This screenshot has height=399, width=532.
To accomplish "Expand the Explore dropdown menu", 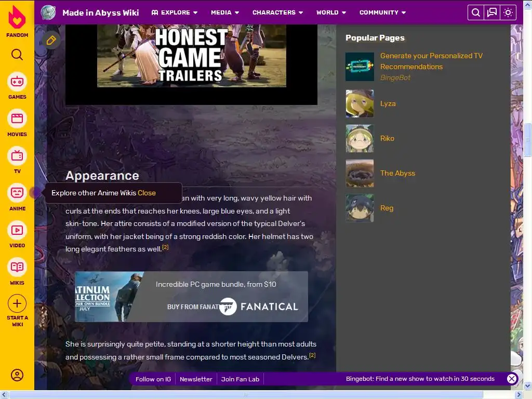I will [x=175, y=12].
